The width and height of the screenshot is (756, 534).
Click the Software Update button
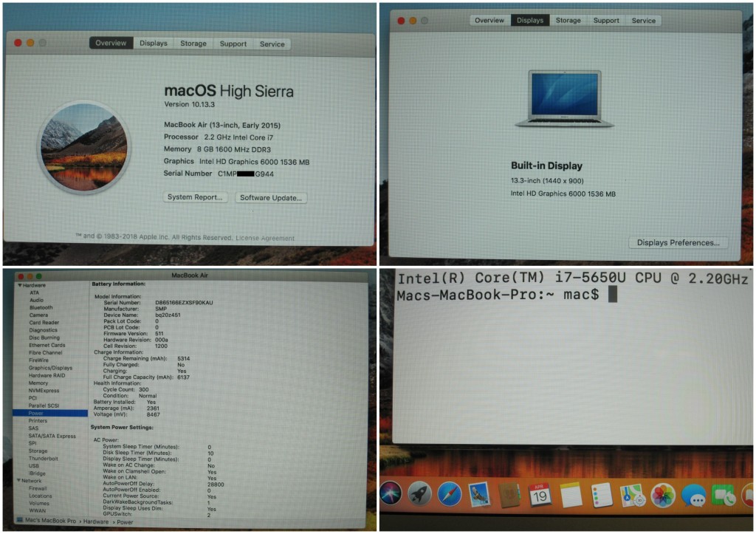click(x=270, y=198)
